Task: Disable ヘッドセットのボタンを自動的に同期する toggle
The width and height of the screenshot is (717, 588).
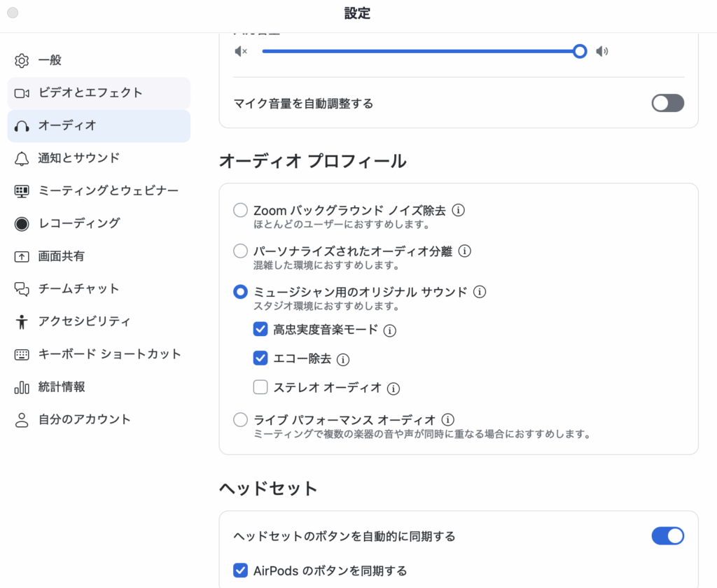Action: pos(667,536)
